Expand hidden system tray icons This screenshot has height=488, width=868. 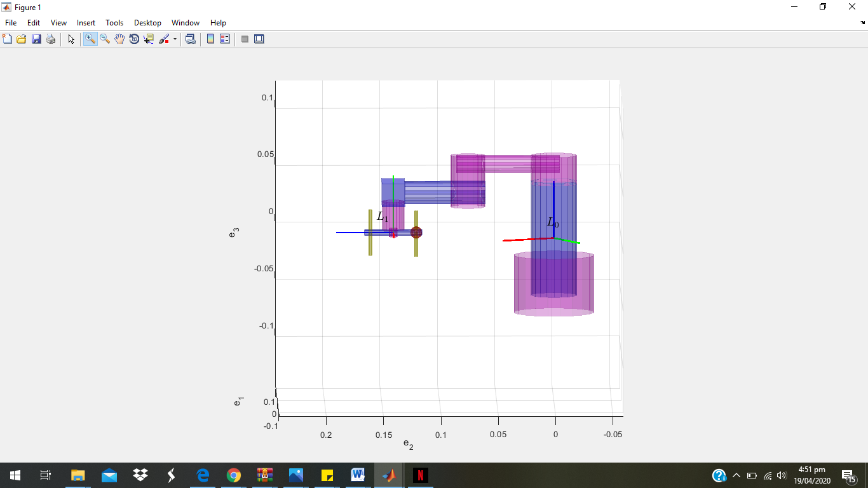pyautogui.click(x=736, y=475)
